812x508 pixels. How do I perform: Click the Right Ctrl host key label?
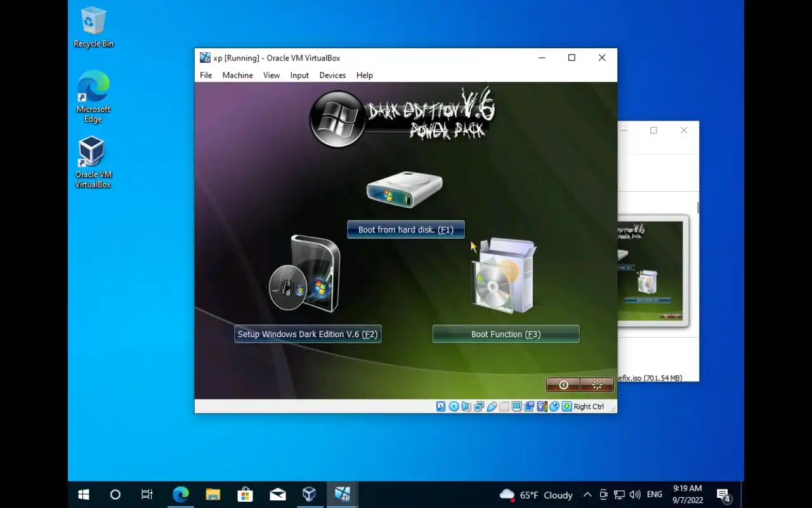589,406
